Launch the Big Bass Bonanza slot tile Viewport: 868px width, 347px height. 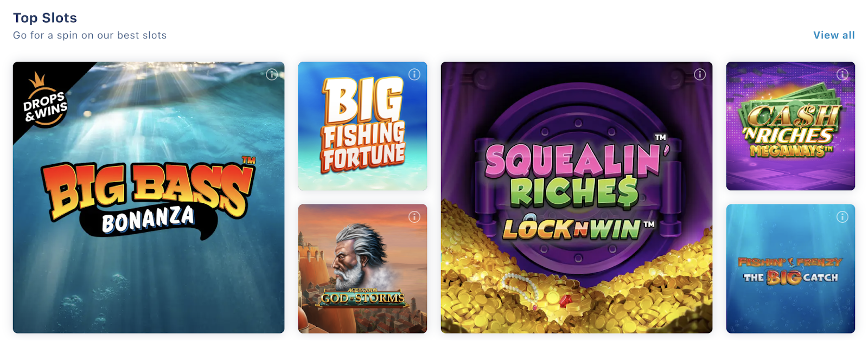[149, 197]
